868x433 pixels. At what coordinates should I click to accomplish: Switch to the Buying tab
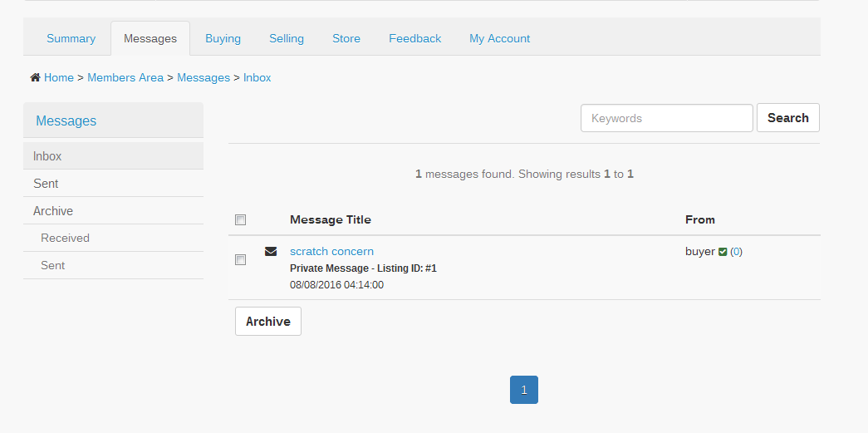223,38
